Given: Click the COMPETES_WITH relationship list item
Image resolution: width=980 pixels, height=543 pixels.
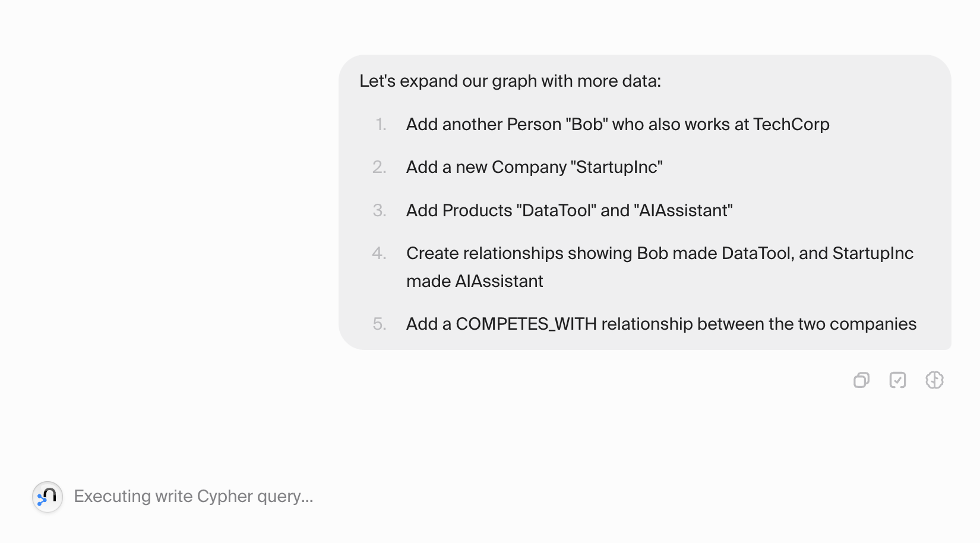Looking at the screenshot, I should tap(661, 324).
